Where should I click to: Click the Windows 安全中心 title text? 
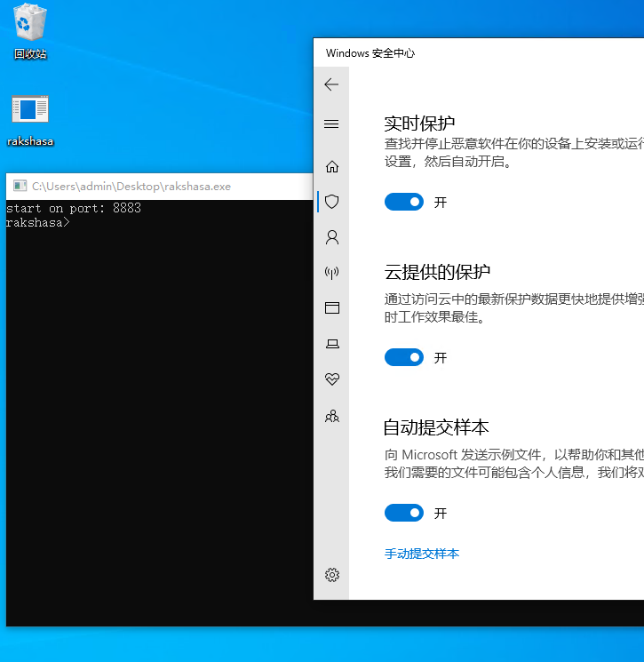pyautogui.click(x=370, y=53)
